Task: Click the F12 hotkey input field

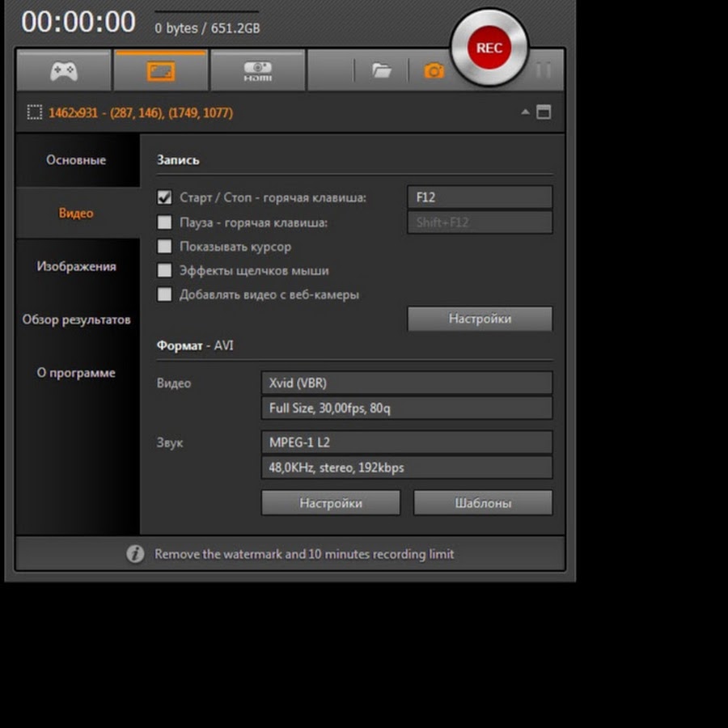Action: pos(480,197)
